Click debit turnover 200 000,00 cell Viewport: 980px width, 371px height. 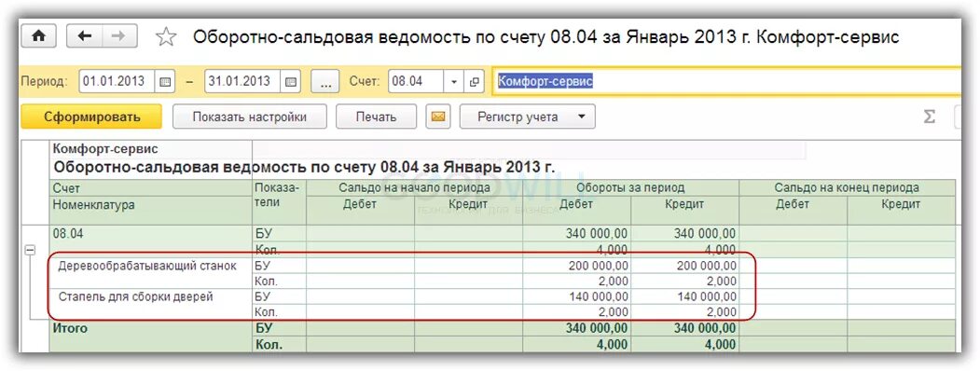pyautogui.click(x=577, y=266)
